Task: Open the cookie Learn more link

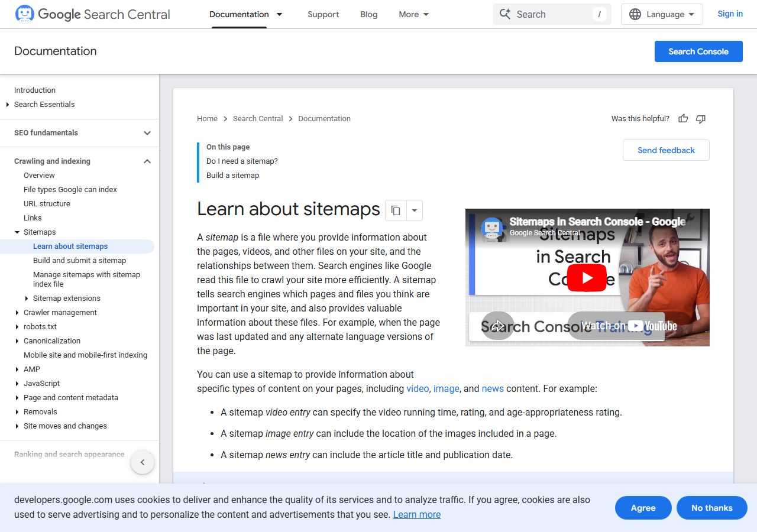Action: (417, 514)
